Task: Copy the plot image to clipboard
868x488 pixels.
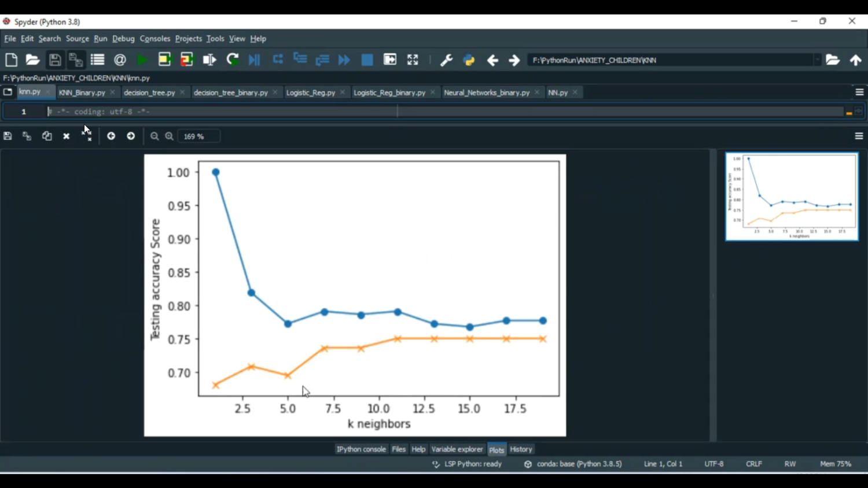Action: (x=47, y=136)
